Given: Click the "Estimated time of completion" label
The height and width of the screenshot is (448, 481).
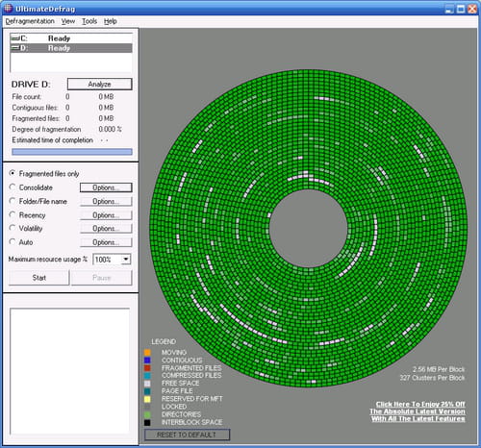Looking at the screenshot, I should pyautogui.click(x=53, y=140).
